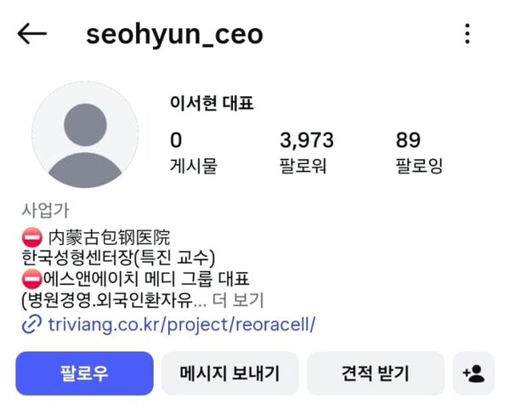Tap the red no-entry emoji before 内蒙古包钢医院
The width and height of the screenshot is (510, 420).
(31, 237)
